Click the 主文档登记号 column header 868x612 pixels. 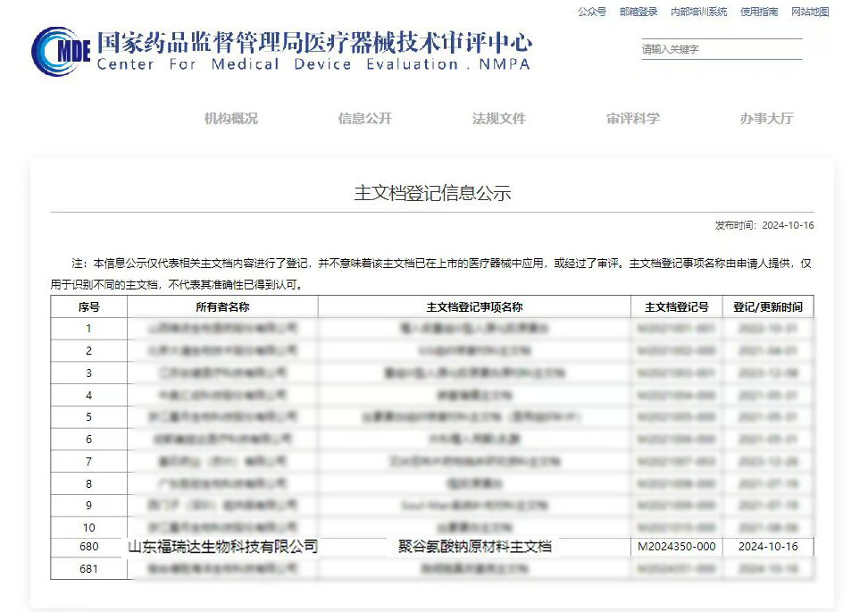coord(676,306)
